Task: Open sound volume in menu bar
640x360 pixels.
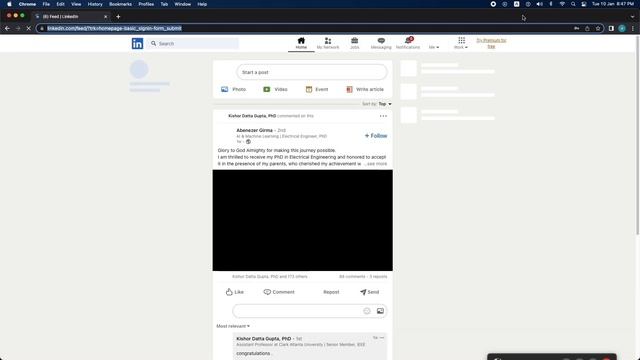Action: point(539,4)
